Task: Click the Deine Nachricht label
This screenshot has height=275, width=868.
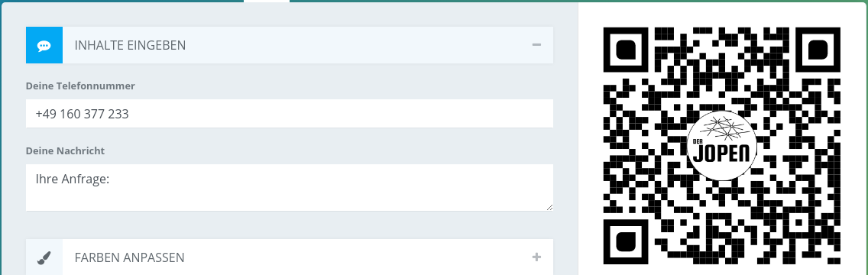Action: 65,150
